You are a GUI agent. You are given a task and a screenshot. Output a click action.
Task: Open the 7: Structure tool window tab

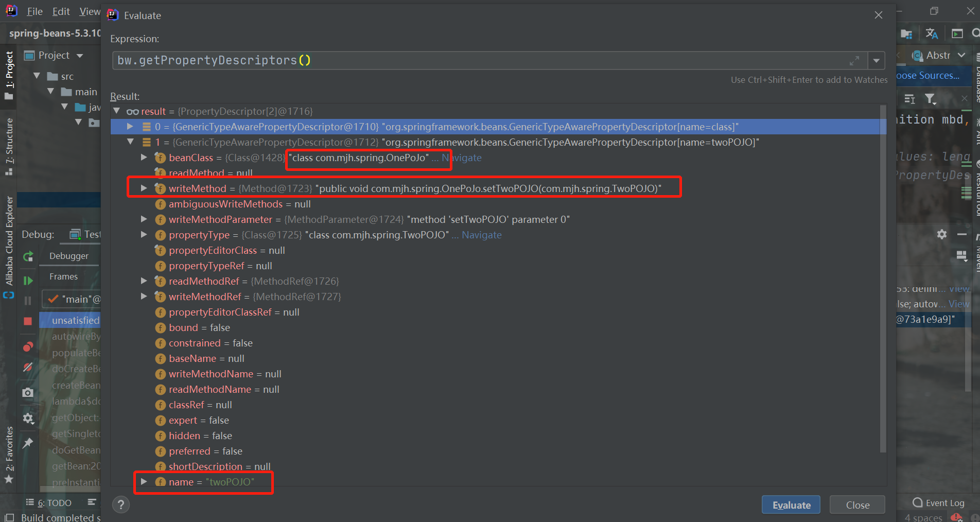(9, 147)
